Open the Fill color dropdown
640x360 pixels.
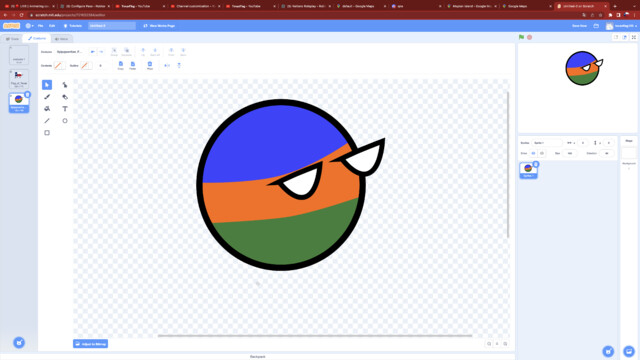(60, 65)
